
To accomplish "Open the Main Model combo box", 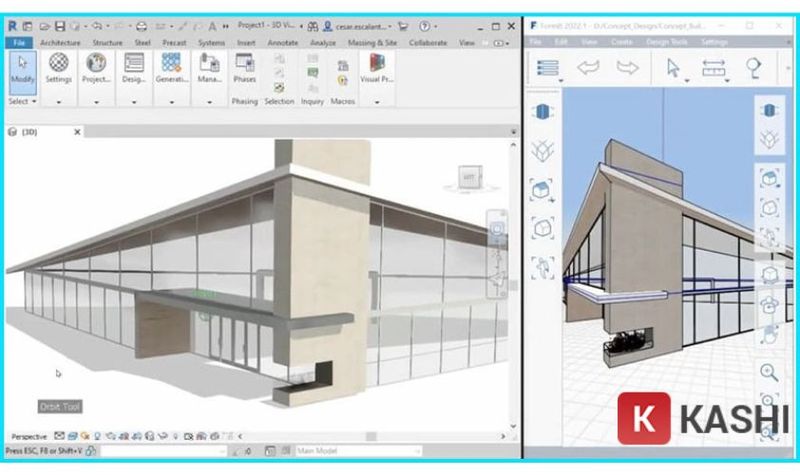I will [359, 451].
